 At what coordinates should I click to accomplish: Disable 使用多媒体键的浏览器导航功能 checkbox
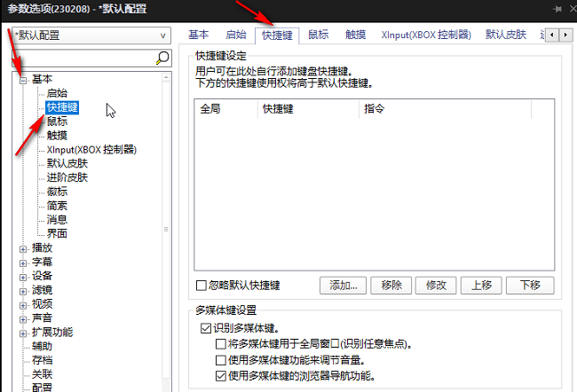pos(221,375)
